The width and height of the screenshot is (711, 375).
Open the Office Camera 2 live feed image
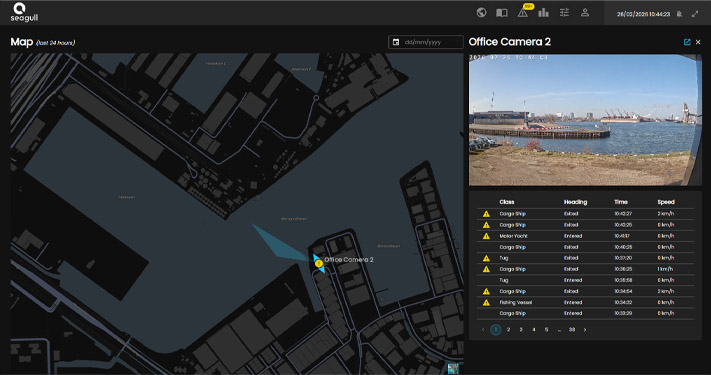(585, 120)
